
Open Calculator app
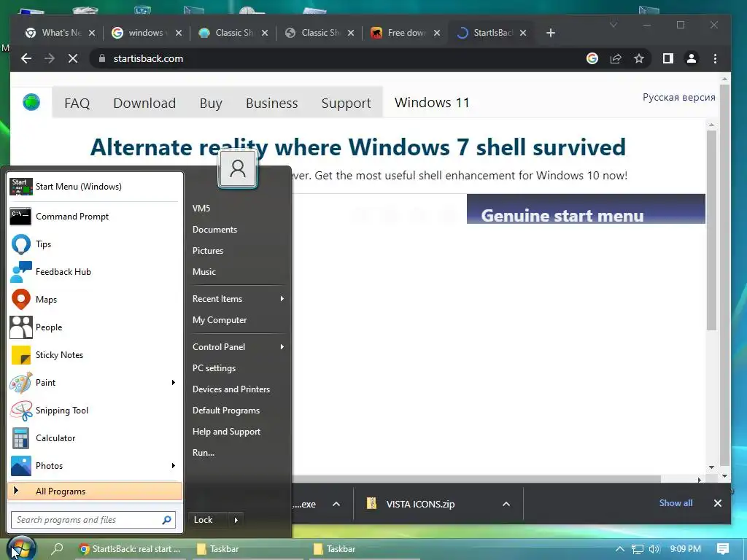click(x=94, y=437)
